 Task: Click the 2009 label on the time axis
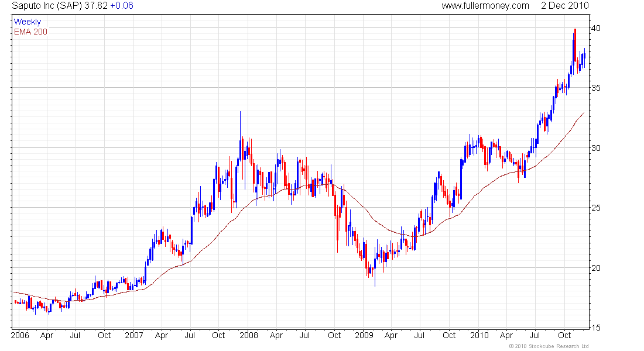(363, 336)
